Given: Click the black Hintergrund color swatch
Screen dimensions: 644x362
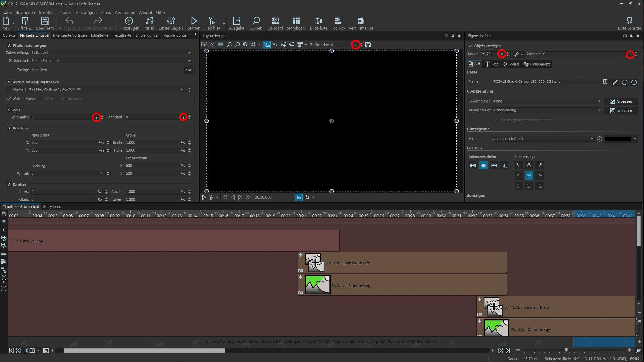Looking at the screenshot, I should (x=618, y=139).
